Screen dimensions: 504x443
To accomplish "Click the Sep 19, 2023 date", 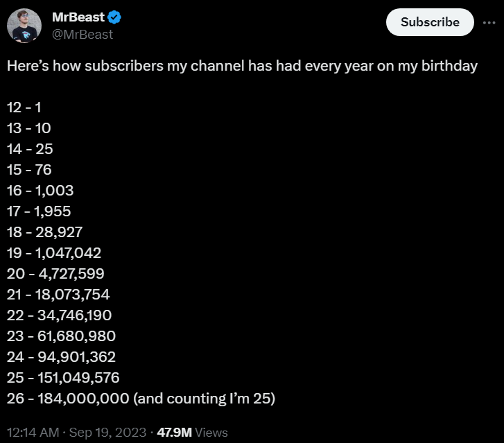I will pos(106,432).
